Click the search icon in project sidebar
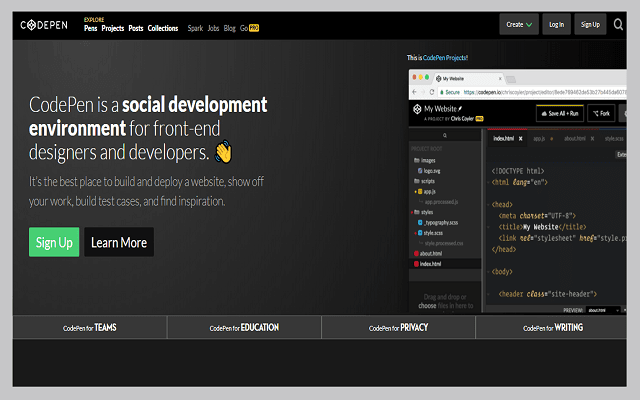Viewport: 640px width, 400px height. coord(444,137)
